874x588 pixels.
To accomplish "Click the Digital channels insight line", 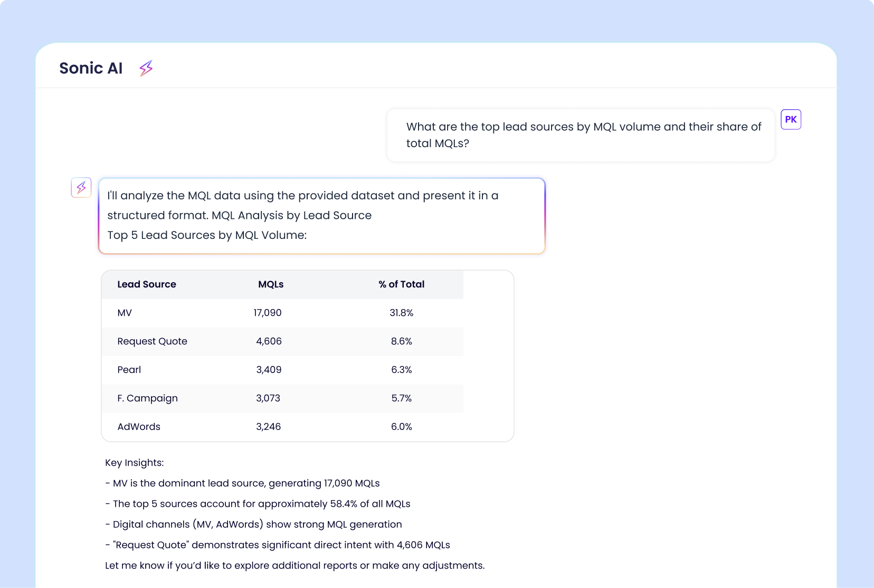I will [253, 524].
